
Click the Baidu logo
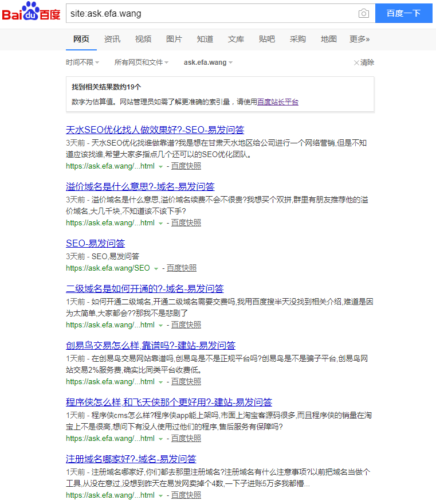(31, 11)
